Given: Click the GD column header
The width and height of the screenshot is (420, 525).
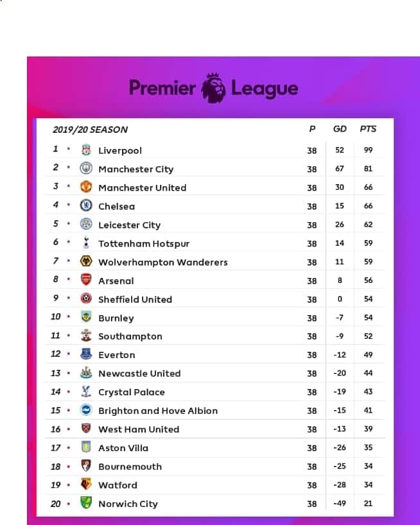Looking at the screenshot, I should tap(340, 129).
